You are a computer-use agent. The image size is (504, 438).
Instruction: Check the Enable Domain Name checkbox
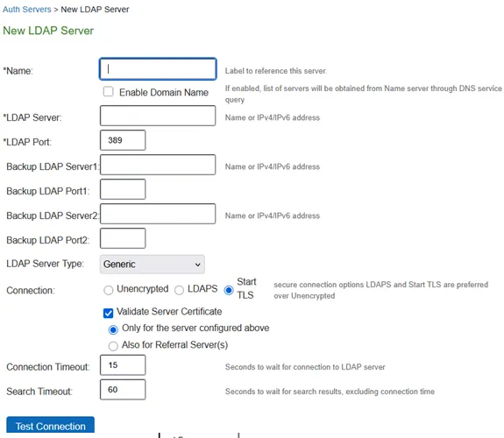[109, 92]
